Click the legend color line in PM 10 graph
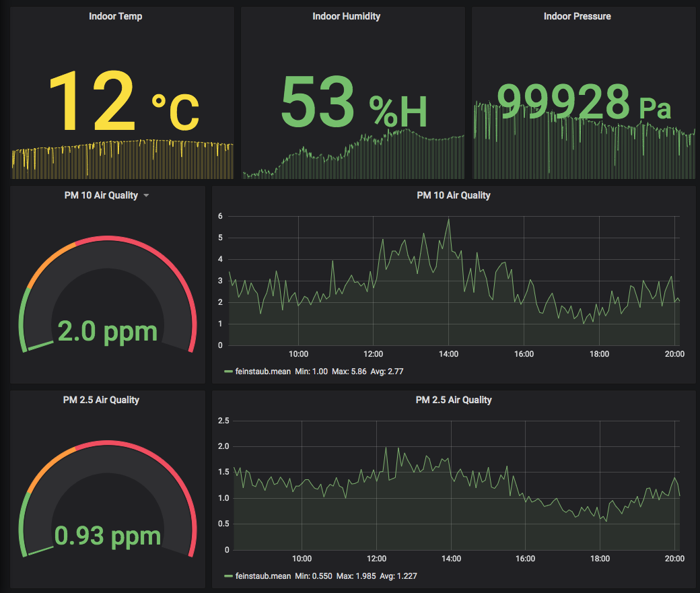Viewport: 700px width, 593px height. 229,372
